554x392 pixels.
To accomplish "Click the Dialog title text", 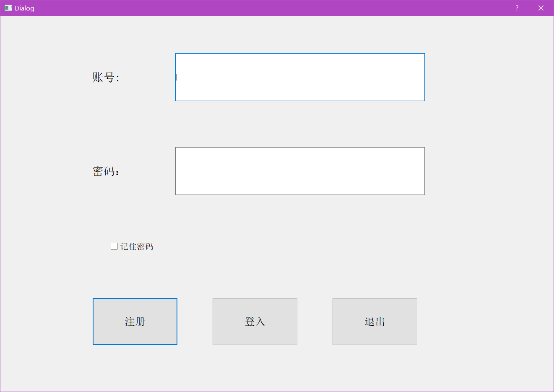I will click(x=24, y=8).
